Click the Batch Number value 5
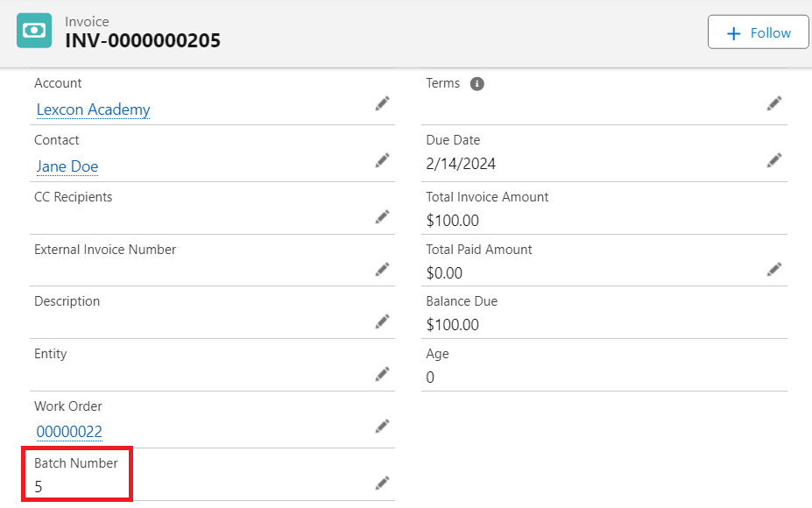The image size is (812, 508). coord(39,486)
